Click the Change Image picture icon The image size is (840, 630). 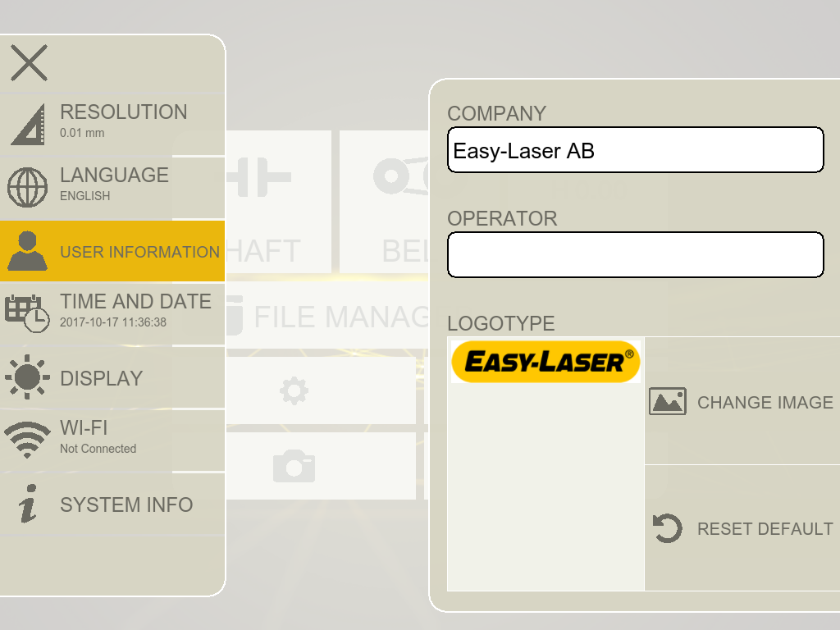point(667,402)
